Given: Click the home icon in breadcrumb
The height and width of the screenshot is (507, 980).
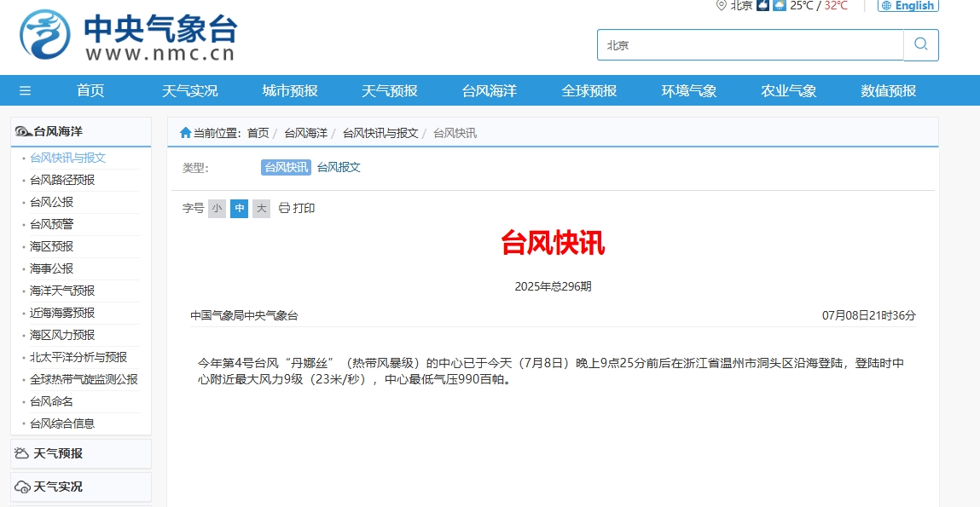Looking at the screenshot, I should pyautogui.click(x=185, y=133).
